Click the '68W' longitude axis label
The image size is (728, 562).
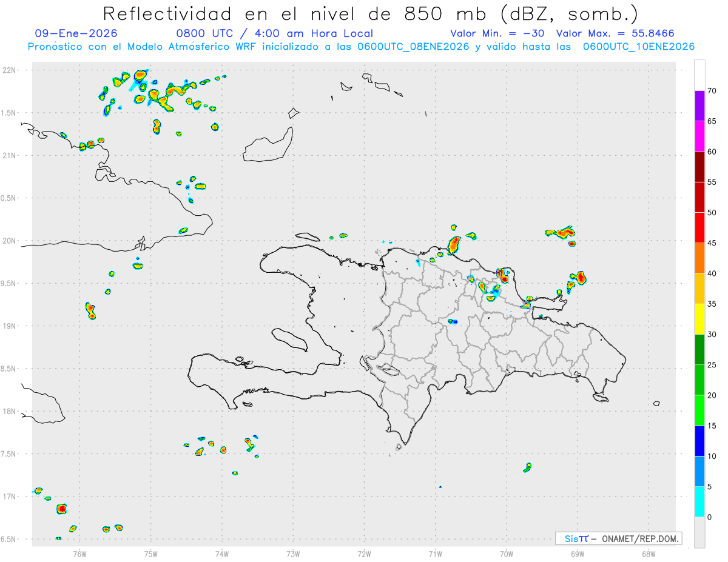coord(649,554)
